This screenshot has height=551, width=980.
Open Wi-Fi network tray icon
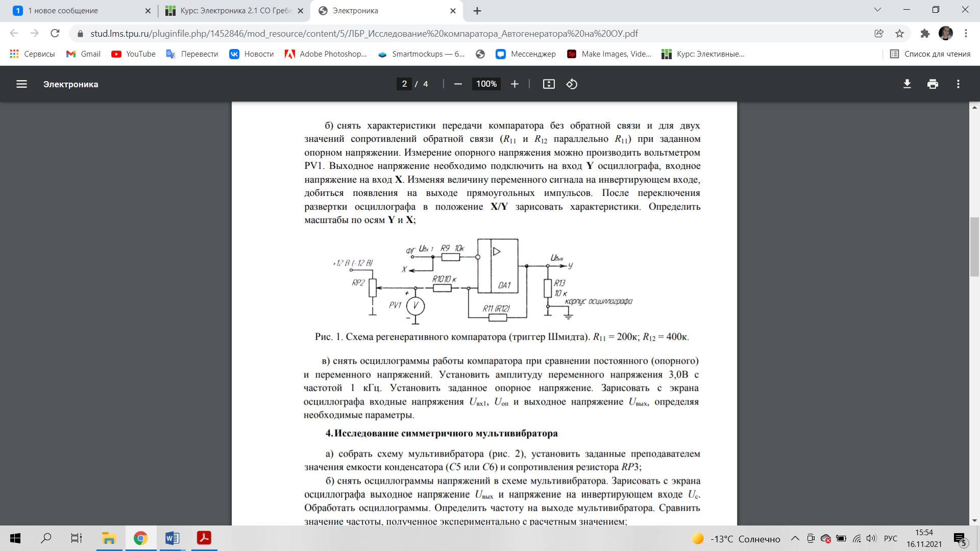click(856, 538)
